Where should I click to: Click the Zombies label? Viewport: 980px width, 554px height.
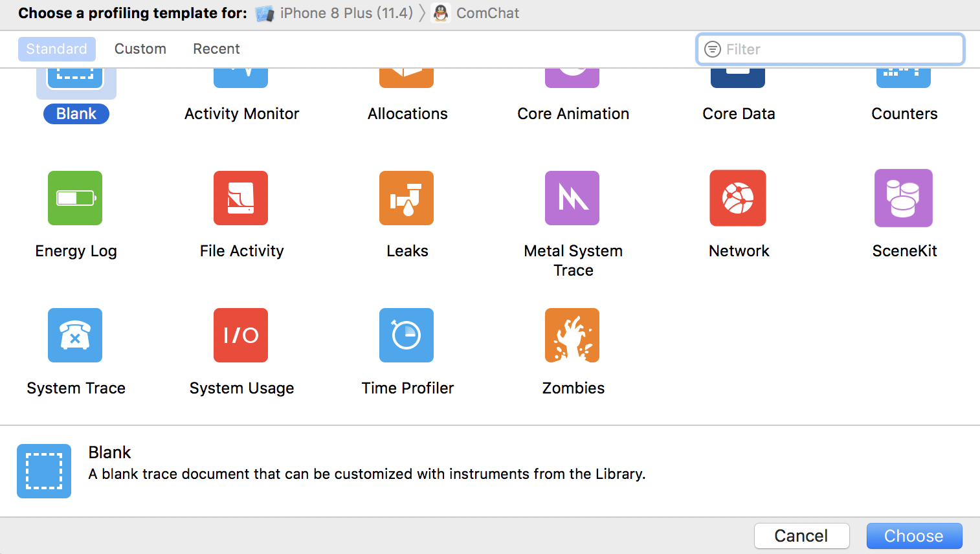click(573, 388)
